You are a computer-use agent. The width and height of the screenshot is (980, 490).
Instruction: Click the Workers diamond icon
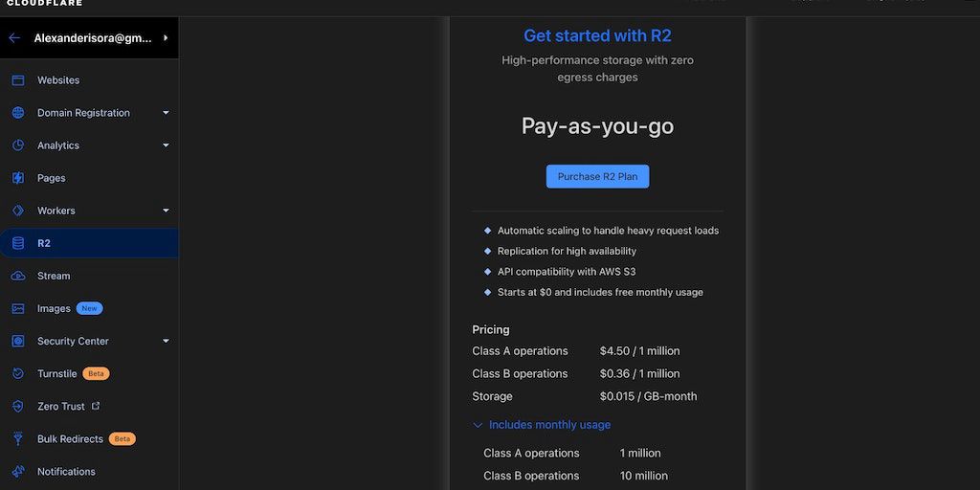point(17,211)
